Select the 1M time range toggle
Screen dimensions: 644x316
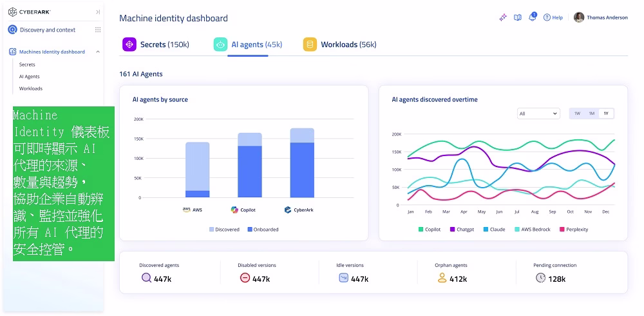coord(591,114)
